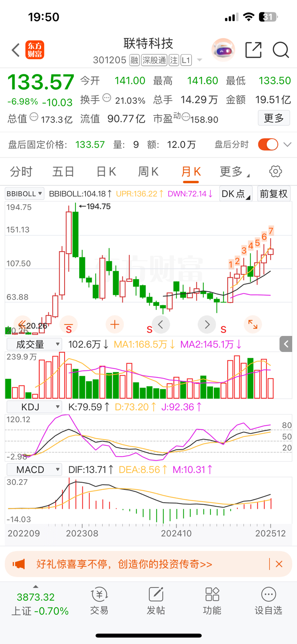Open the side panel collapse arrow
297x644 pixels.
coord(286,344)
